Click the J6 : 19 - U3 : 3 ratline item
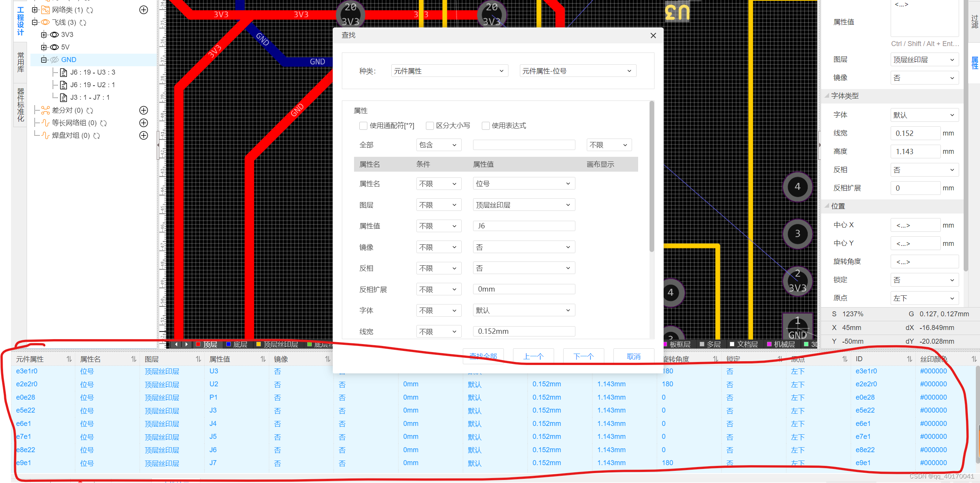Viewport: 980px width, 483px height. tap(92, 72)
